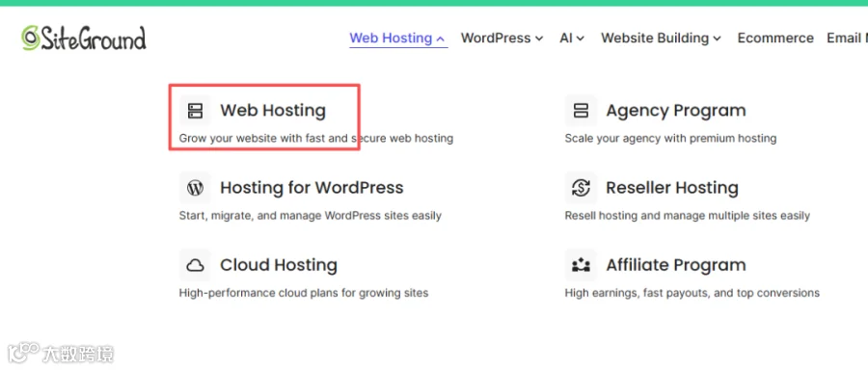The width and height of the screenshot is (868, 370).
Task: Click the Agency Program icon
Action: point(581,111)
